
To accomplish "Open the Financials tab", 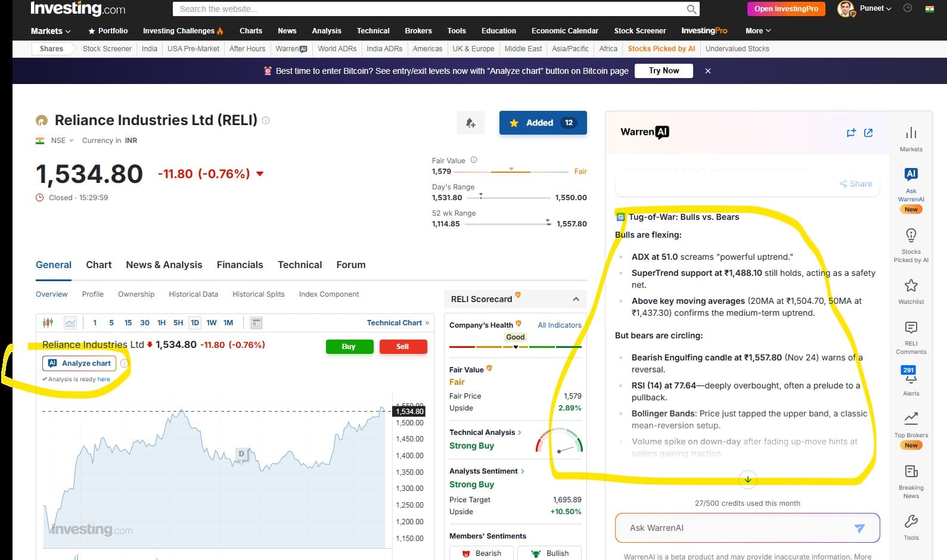I will 240,265.
